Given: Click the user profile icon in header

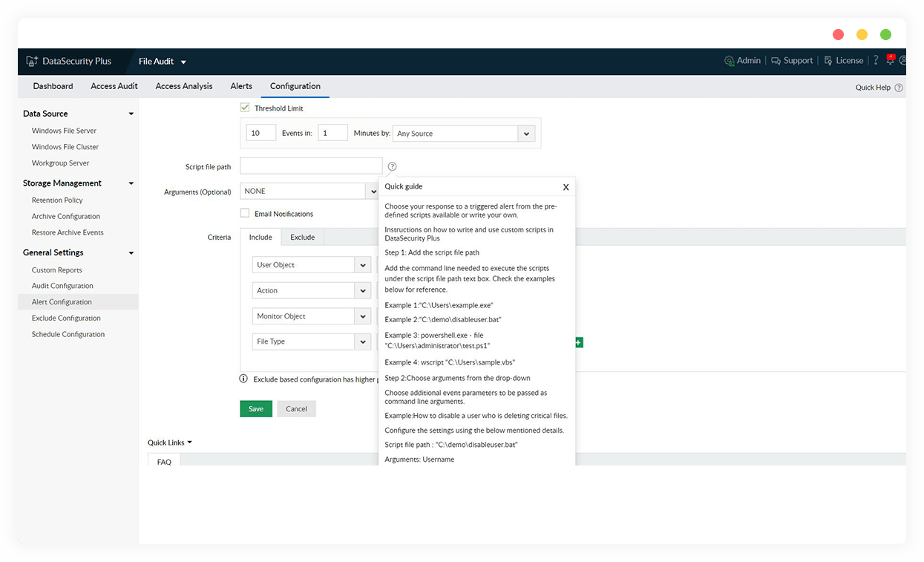Looking at the screenshot, I should 902,61.
